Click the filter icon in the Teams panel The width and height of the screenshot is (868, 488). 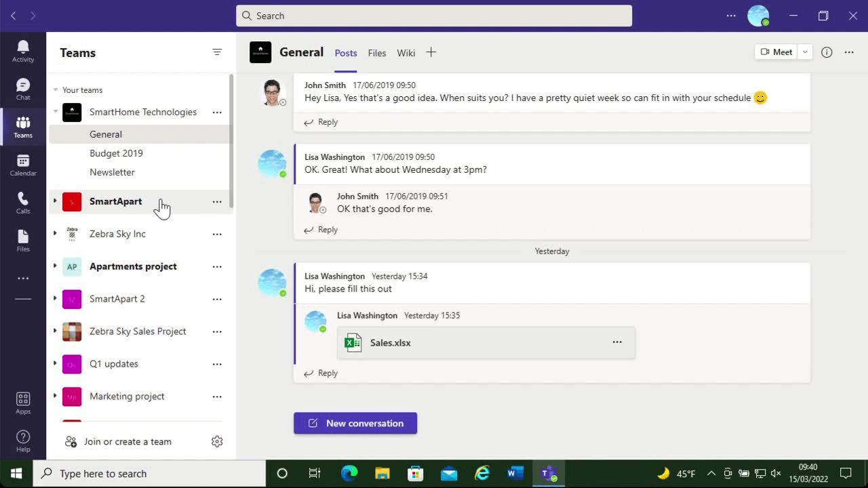(217, 52)
